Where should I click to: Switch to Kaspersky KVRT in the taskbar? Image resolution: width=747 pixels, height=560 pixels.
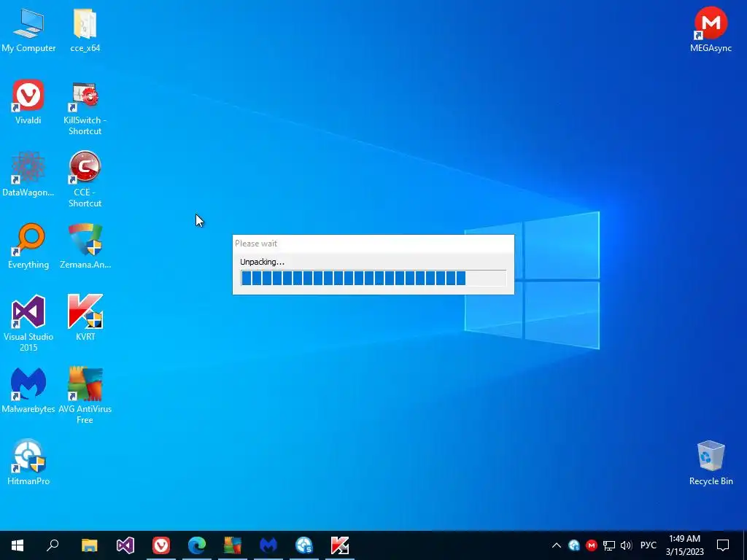click(x=340, y=545)
